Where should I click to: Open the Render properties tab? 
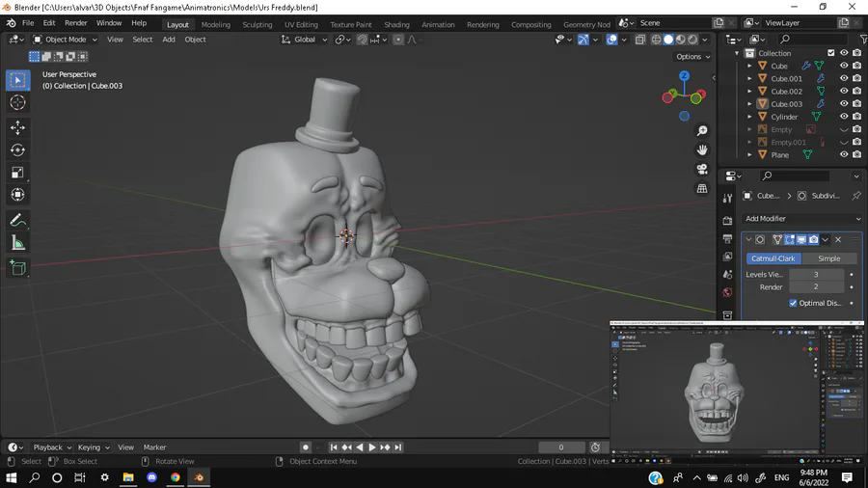(x=727, y=220)
